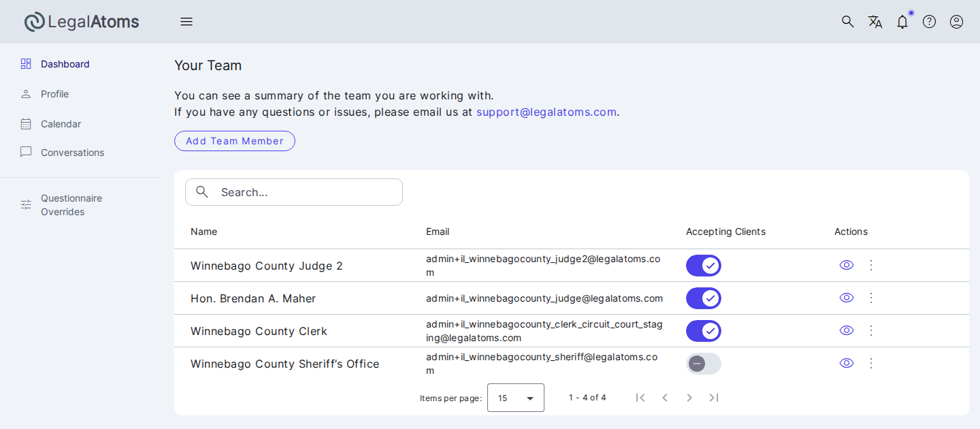View details for Hon. Brendan A. Maher
The image size is (980, 429).
point(847,298)
